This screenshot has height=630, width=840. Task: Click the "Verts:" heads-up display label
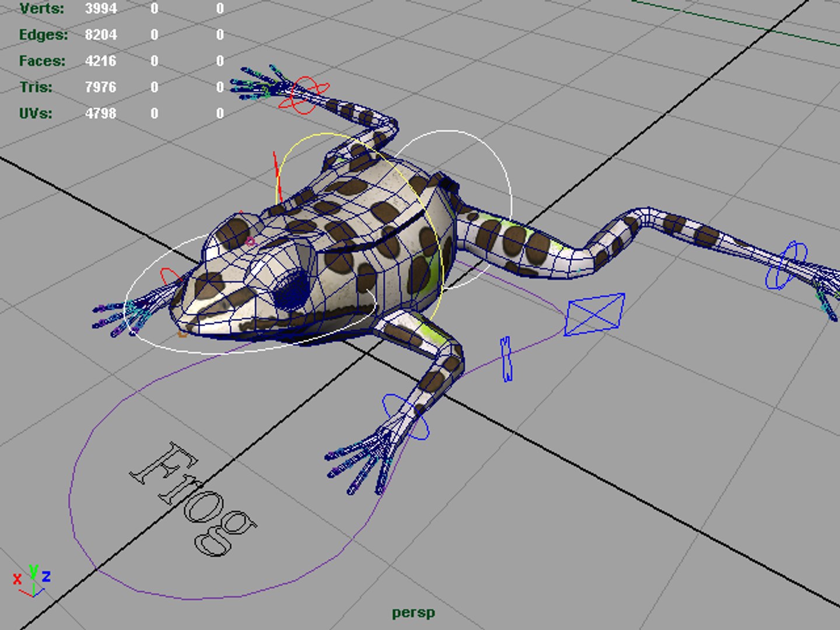tap(41, 9)
